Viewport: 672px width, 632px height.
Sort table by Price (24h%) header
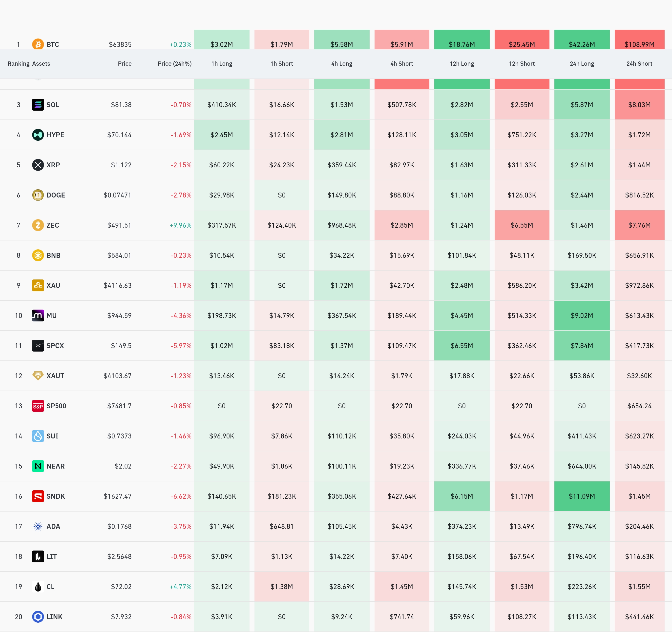174,63
